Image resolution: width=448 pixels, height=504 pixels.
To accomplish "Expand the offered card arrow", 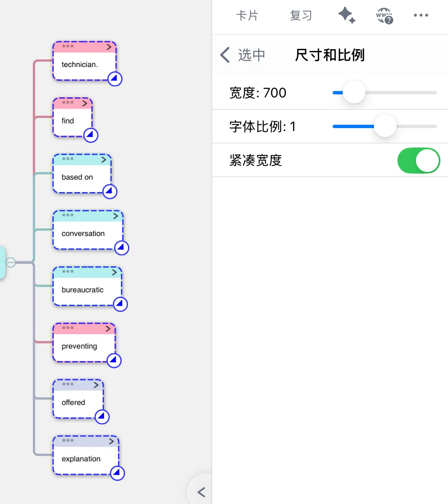I will [x=96, y=385].
